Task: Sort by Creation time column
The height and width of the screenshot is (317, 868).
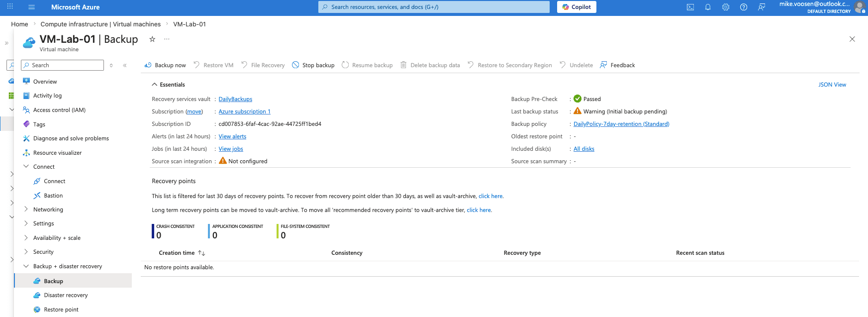Action: tap(182, 253)
